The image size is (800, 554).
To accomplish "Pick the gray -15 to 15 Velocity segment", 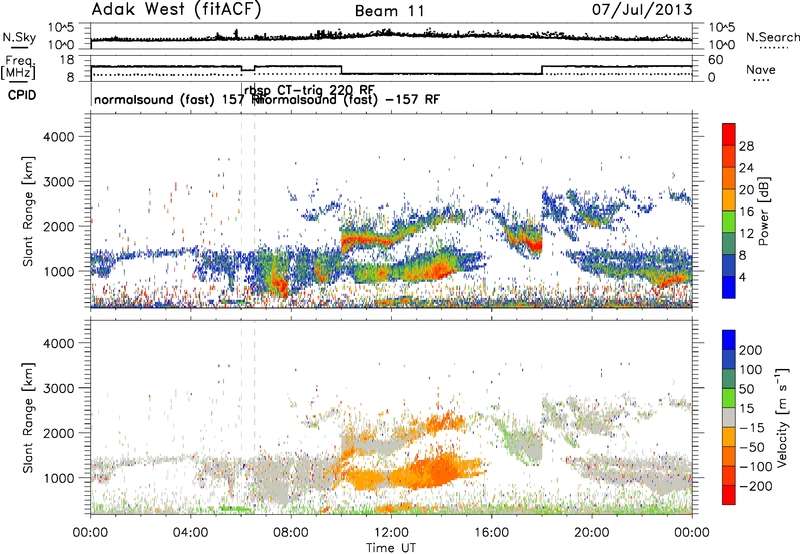I will point(729,417).
